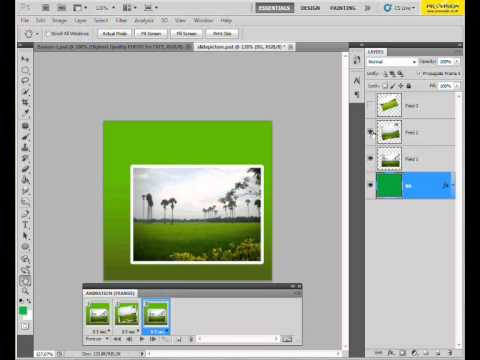Show the hidden top layer
This screenshot has height=360, width=480.
371,106
